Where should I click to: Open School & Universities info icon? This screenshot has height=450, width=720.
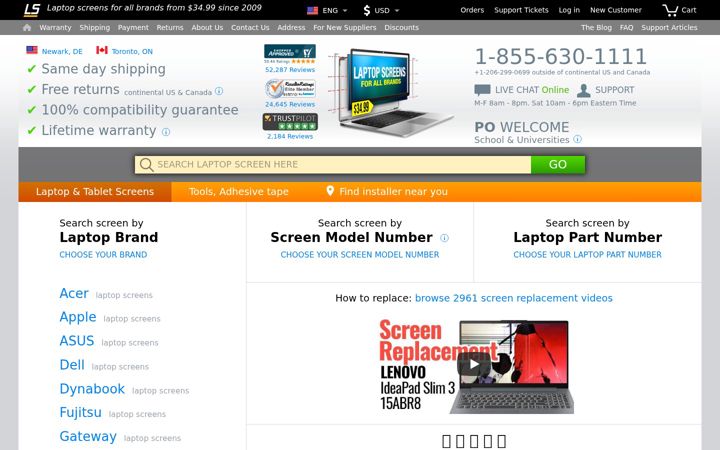click(578, 139)
